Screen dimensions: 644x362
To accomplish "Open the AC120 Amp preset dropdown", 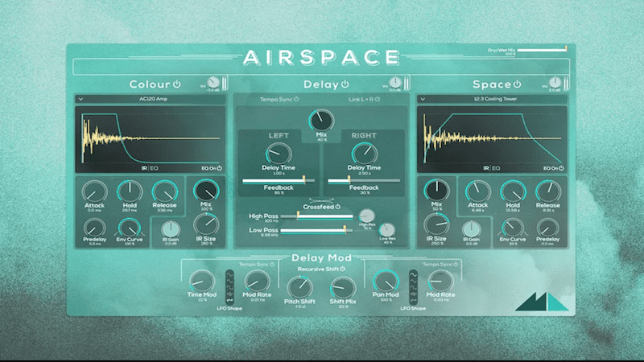I will click(x=151, y=100).
